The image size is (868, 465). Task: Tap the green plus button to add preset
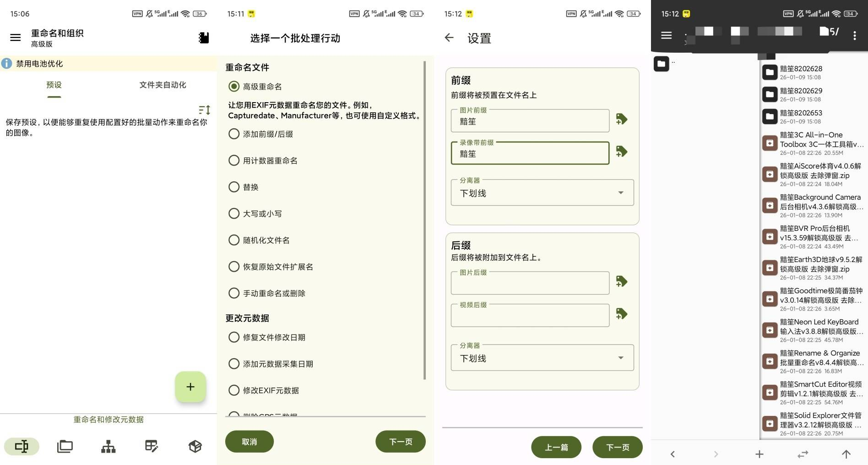point(190,387)
